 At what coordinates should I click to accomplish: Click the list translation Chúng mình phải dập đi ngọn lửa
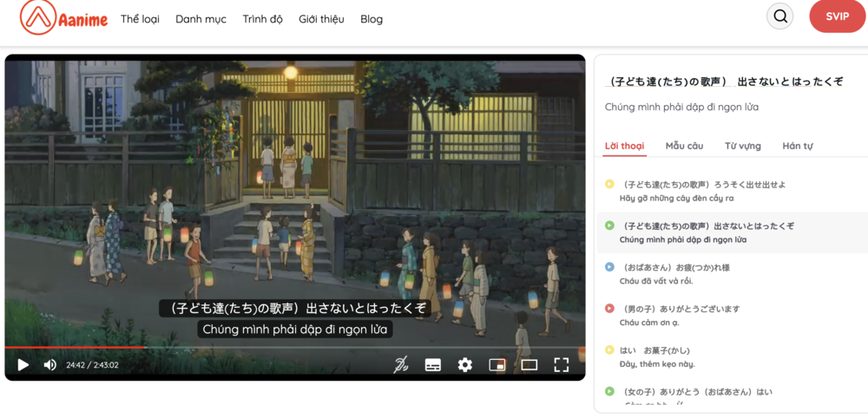pos(683,239)
